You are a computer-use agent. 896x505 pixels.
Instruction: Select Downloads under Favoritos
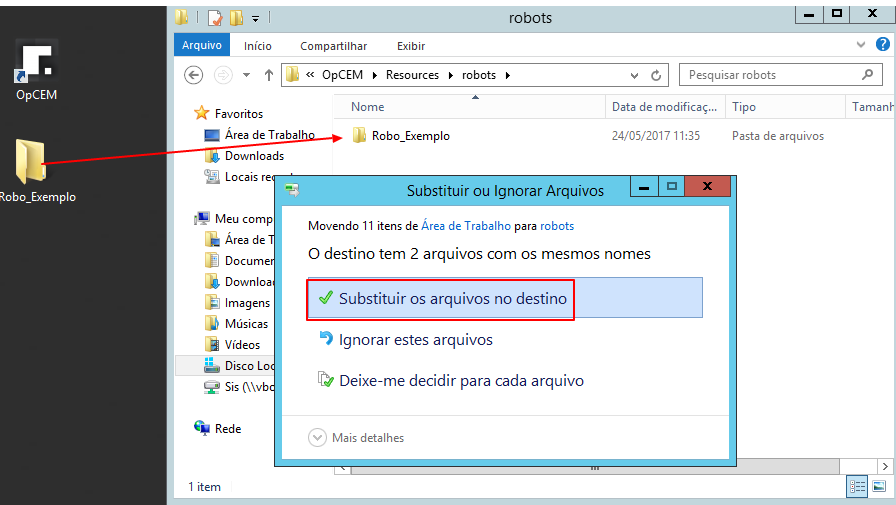pyautogui.click(x=254, y=156)
